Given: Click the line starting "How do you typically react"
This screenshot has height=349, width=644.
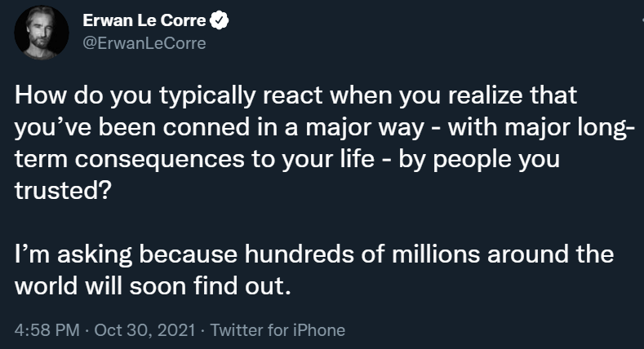Looking at the screenshot, I should 295,96.
